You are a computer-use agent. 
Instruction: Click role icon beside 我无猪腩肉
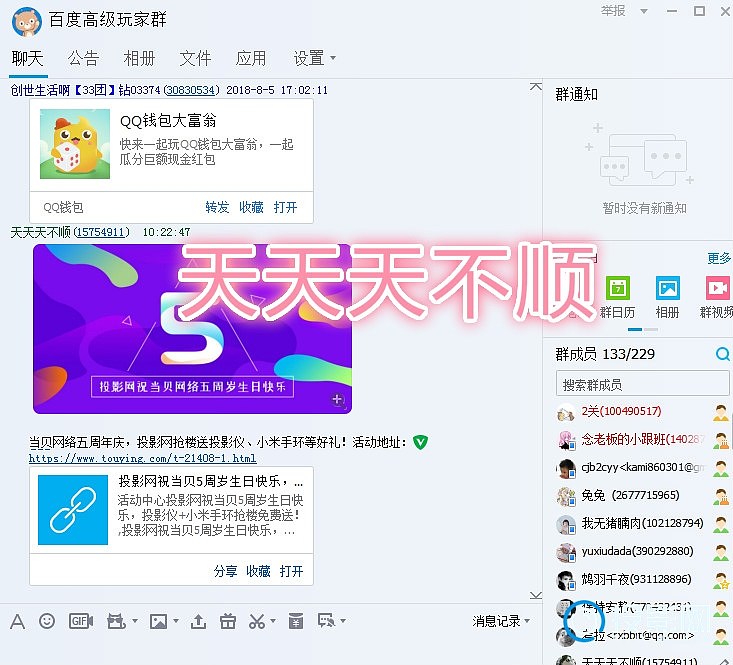[721, 524]
